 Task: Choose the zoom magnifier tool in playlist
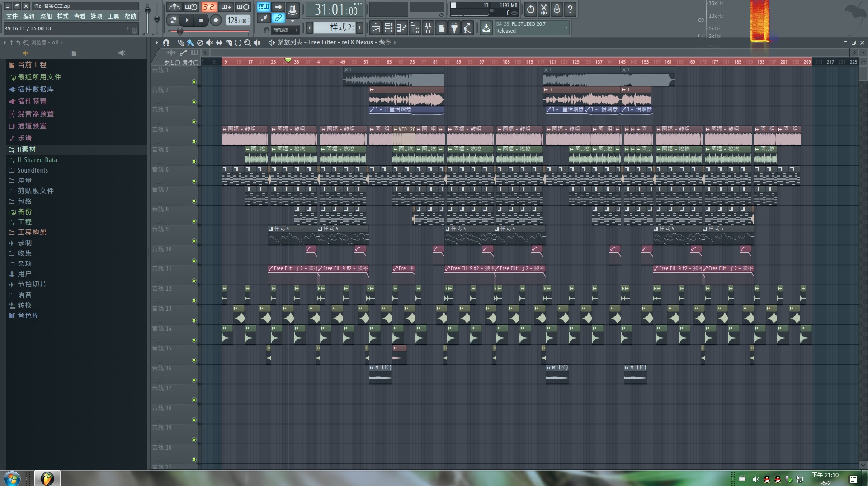click(247, 42)
